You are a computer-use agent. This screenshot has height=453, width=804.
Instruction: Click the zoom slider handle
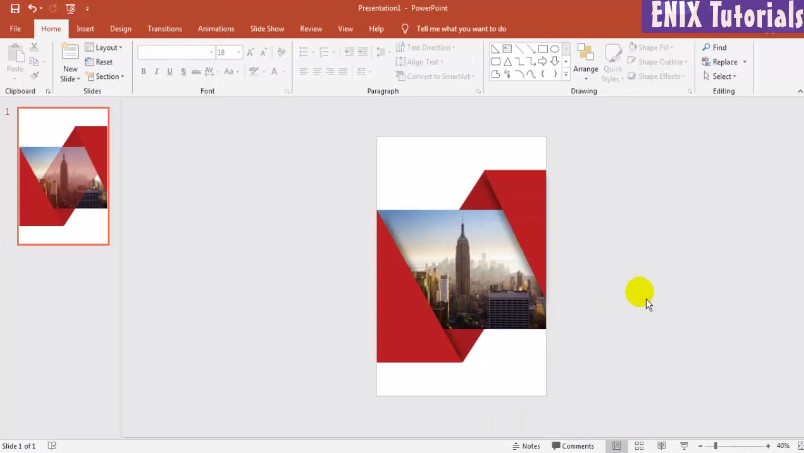[x=715, y=446]
